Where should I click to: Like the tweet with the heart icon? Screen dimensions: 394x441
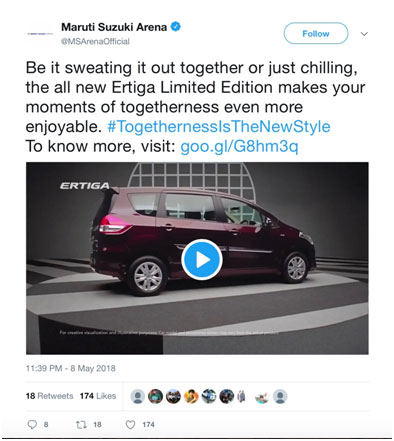[130, 424]
